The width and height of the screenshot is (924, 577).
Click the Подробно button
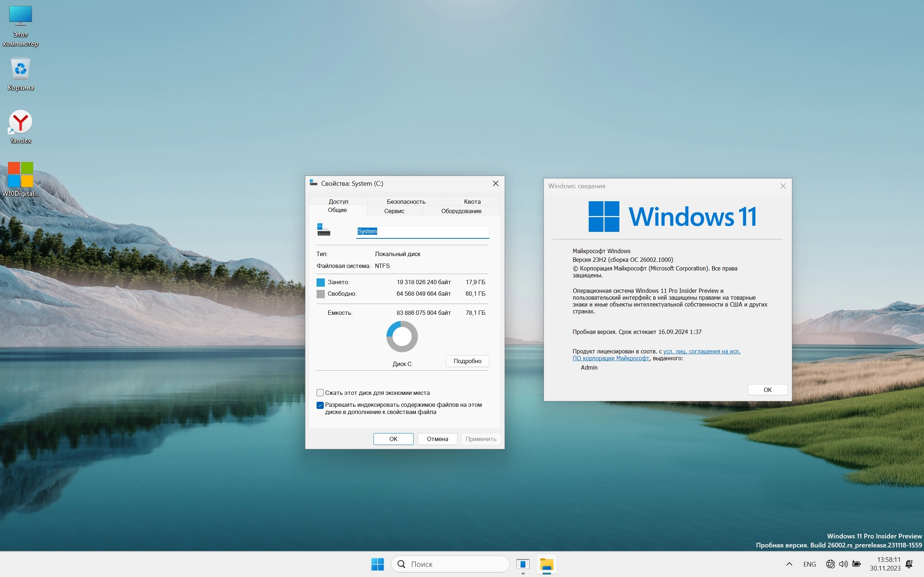[x=467, y=361]
